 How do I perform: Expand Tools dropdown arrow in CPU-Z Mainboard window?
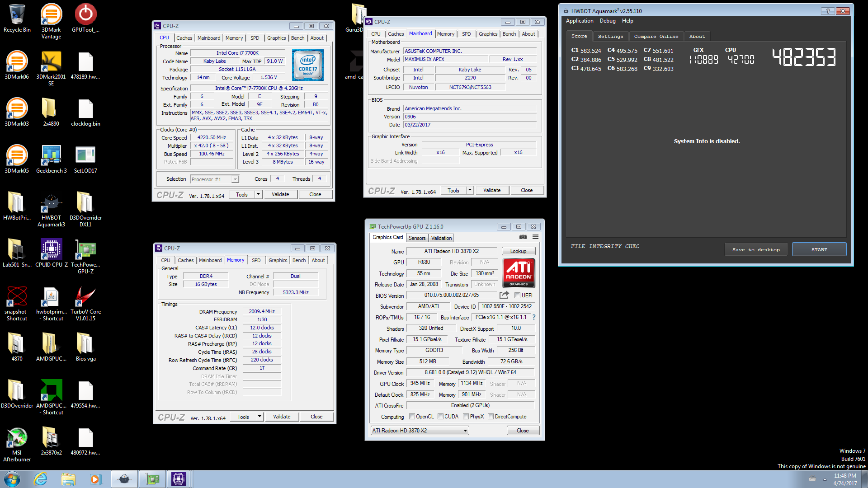[x=470, y=190]
